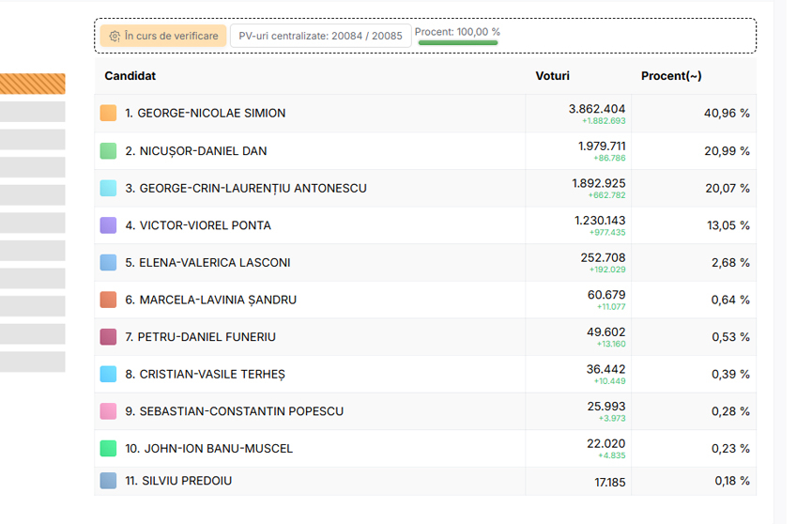Click the red-orange swatch for Marcela-Lavinia Șandru
This screenshot has height=524, width=812.
108,300
